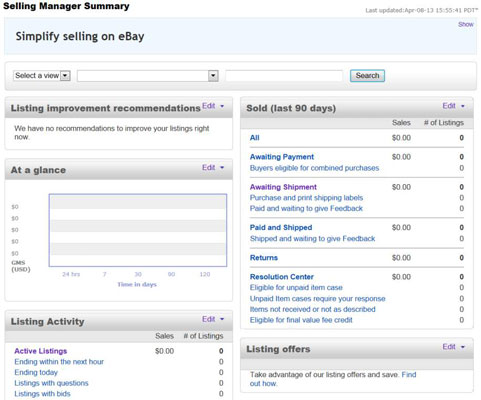Open the All sold items link
The width and height of the screenshot is (481, 400).
tap(255, 138)
